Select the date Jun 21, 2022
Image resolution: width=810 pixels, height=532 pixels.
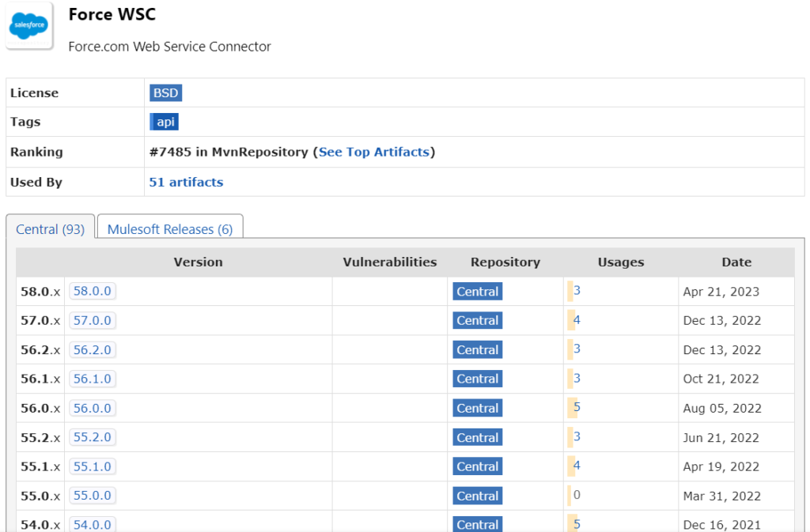(721, 438)
